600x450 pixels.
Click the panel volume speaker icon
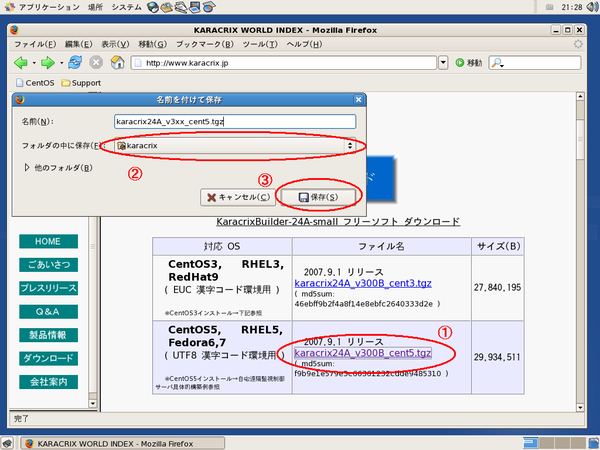coord(593,7)
